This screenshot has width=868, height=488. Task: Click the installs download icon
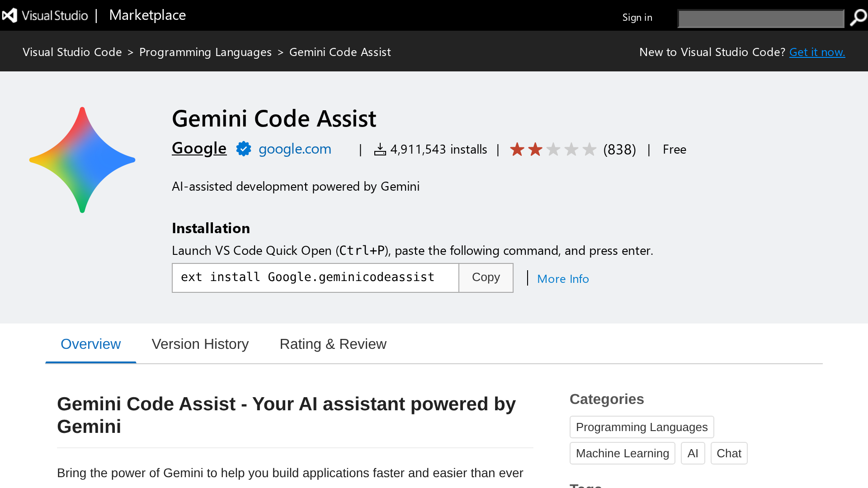(x=380, y=149)
